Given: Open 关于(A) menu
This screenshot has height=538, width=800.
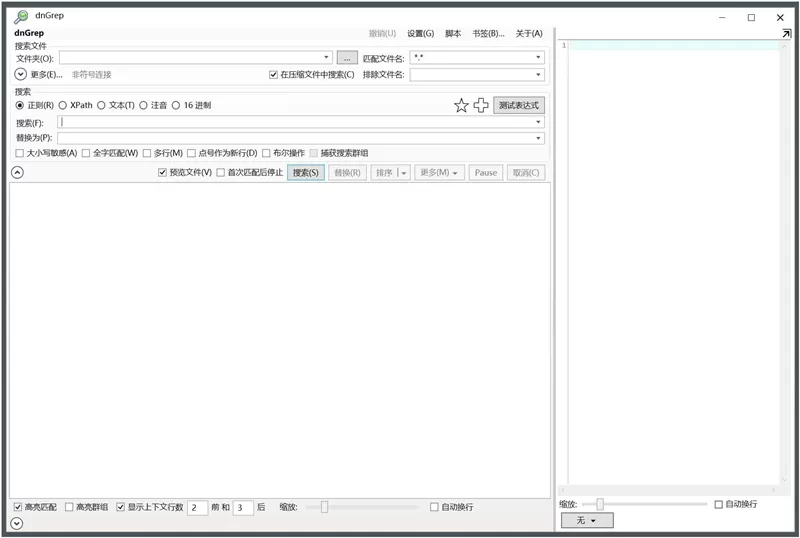Looking at the screenshot, I should 529,34.
